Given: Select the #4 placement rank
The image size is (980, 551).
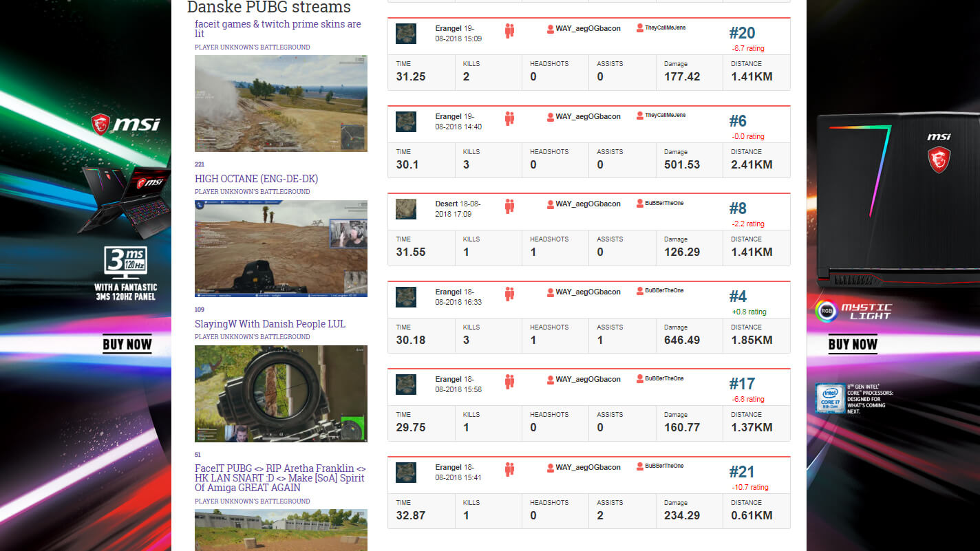Looking at the screenshot, I should pos(738,296).
